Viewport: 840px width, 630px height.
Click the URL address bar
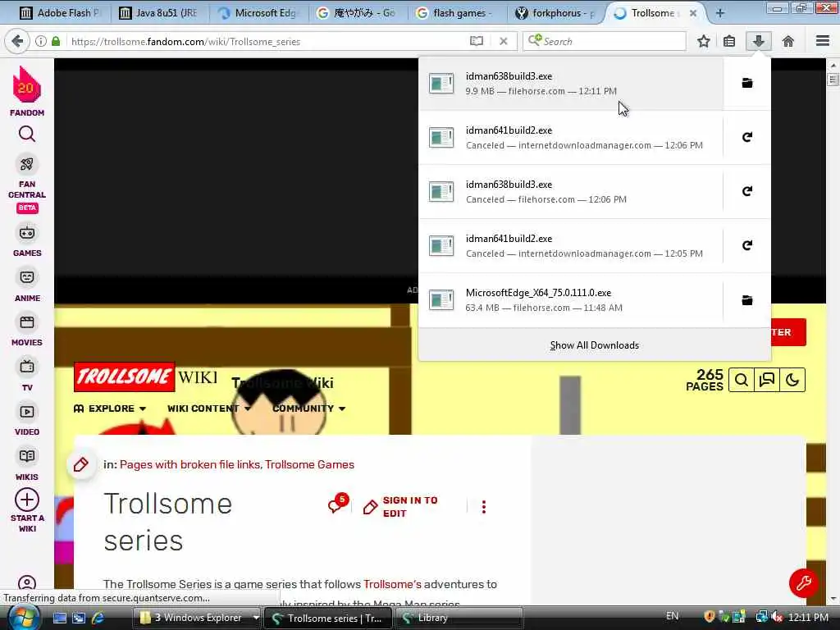tap(268, 41)
